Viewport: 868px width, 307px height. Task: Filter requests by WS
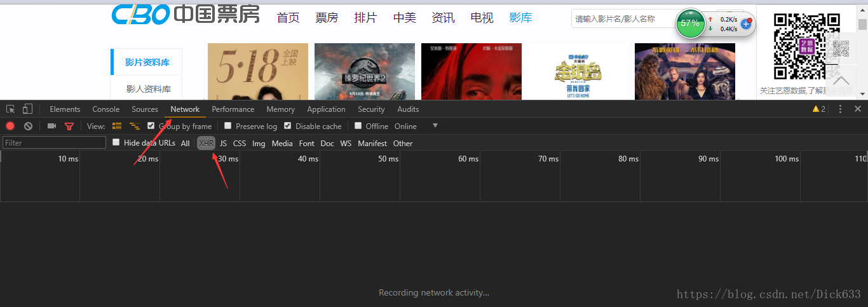coord(346,143)
